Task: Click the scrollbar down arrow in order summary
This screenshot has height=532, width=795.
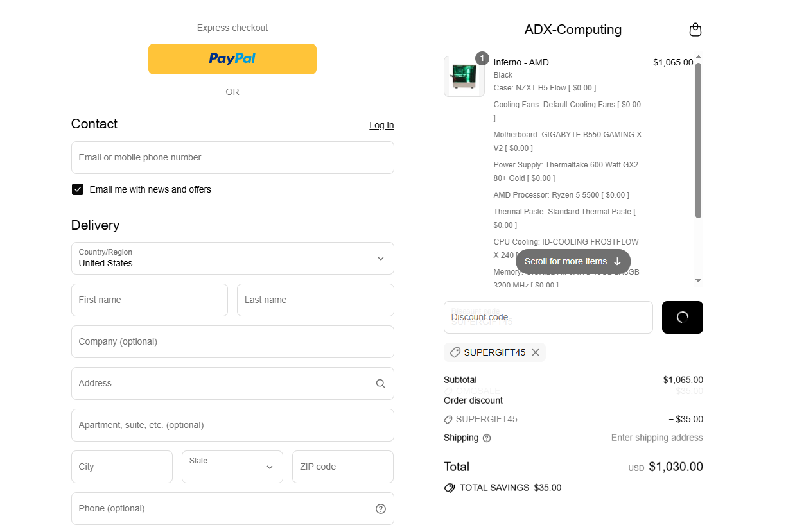Action: coord(699,281)
